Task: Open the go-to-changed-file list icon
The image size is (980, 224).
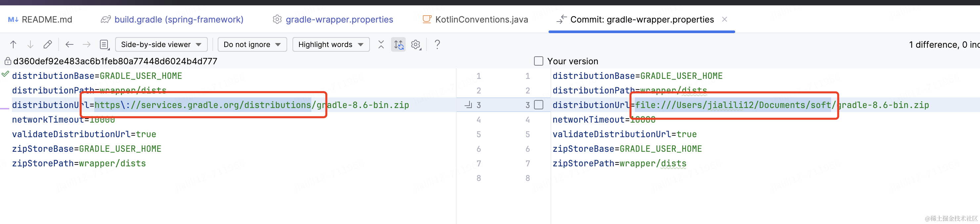Action: 104,45
